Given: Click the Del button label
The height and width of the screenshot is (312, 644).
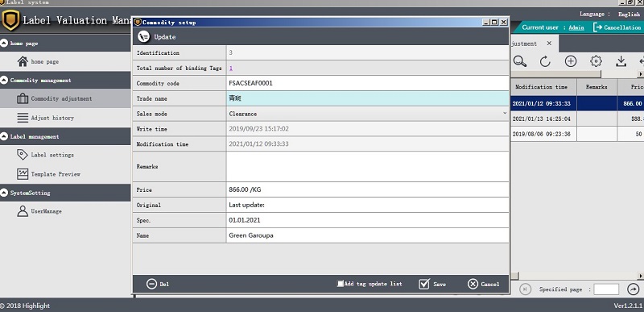Looking at the screenshot, I should 164,284.
